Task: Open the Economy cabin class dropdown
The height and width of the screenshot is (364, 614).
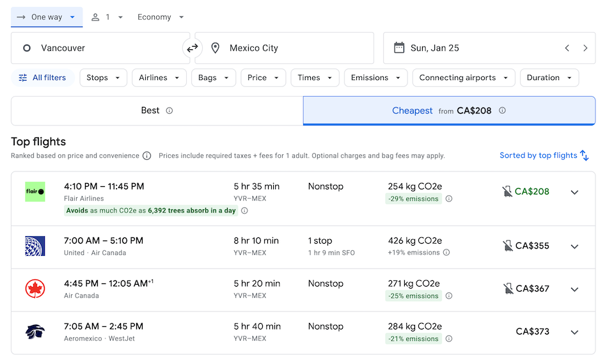Action: tap(161, 17)
